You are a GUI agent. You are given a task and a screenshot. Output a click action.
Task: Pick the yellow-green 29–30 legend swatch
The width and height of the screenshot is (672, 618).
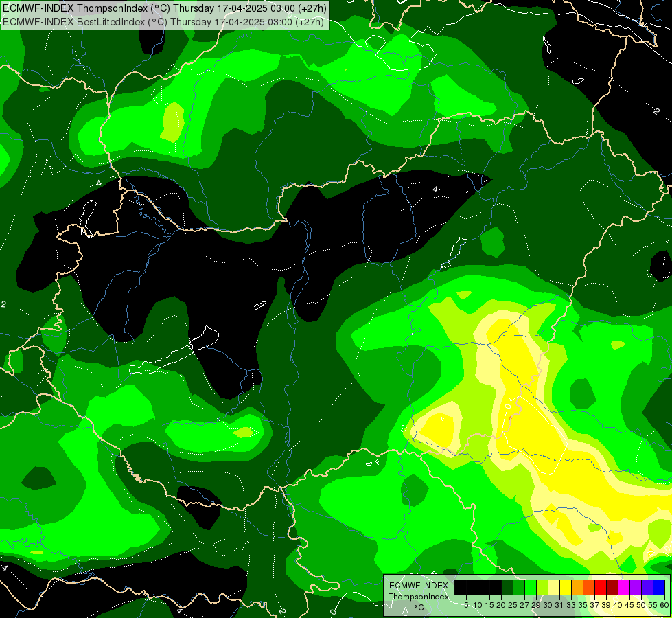tap(542, 587)
